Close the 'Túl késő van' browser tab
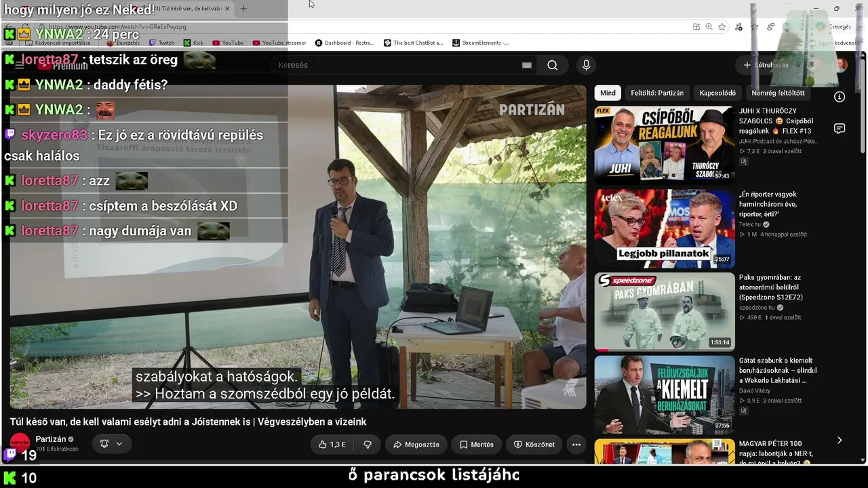 click(227, 9)
